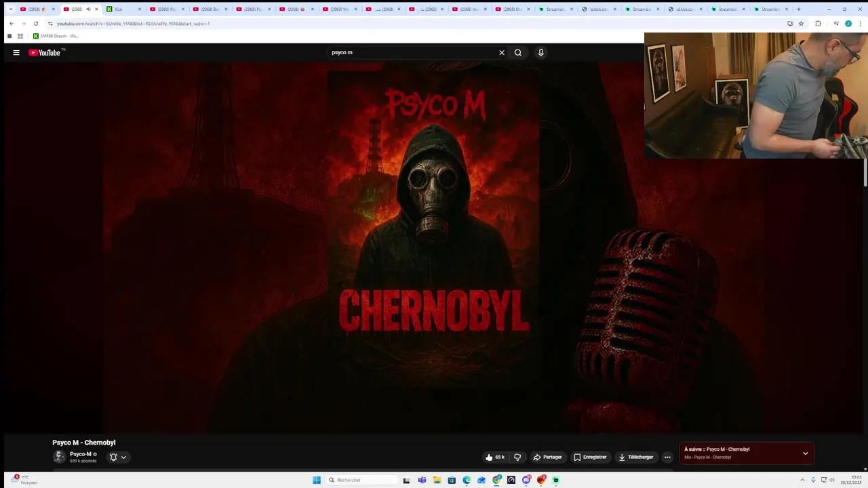Reload the page with refresh icon

click(x=36, y=23)
